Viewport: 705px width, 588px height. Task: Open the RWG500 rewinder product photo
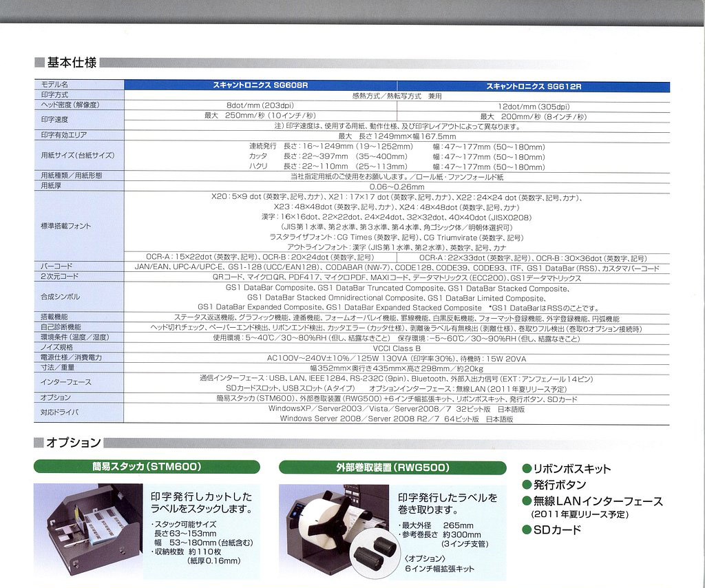334,532
